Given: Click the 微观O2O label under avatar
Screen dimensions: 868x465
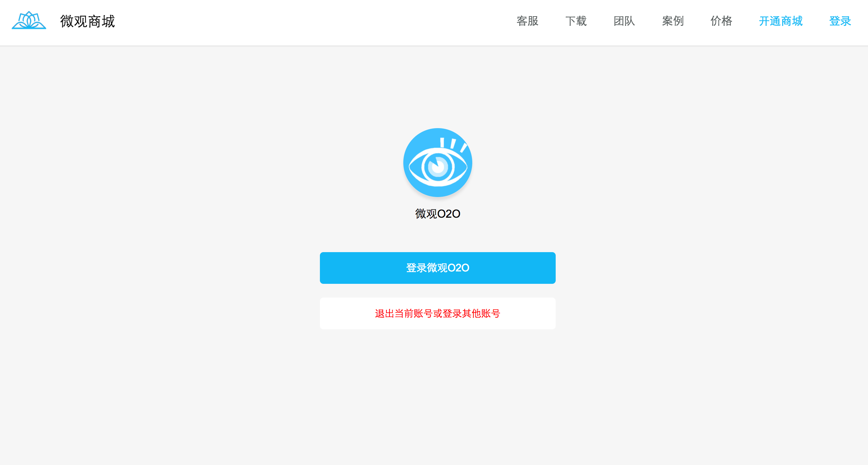Looking at the screenshot, I should (x=437, y=214).
